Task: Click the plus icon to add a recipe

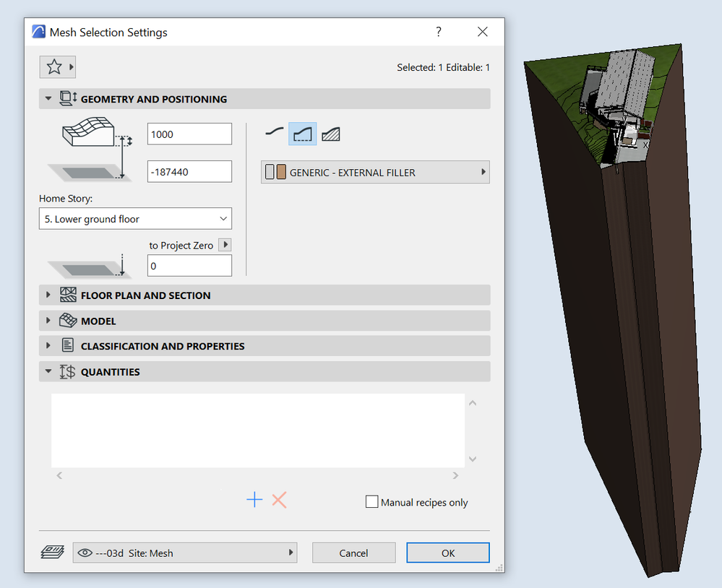Action: tap(254, 499)
